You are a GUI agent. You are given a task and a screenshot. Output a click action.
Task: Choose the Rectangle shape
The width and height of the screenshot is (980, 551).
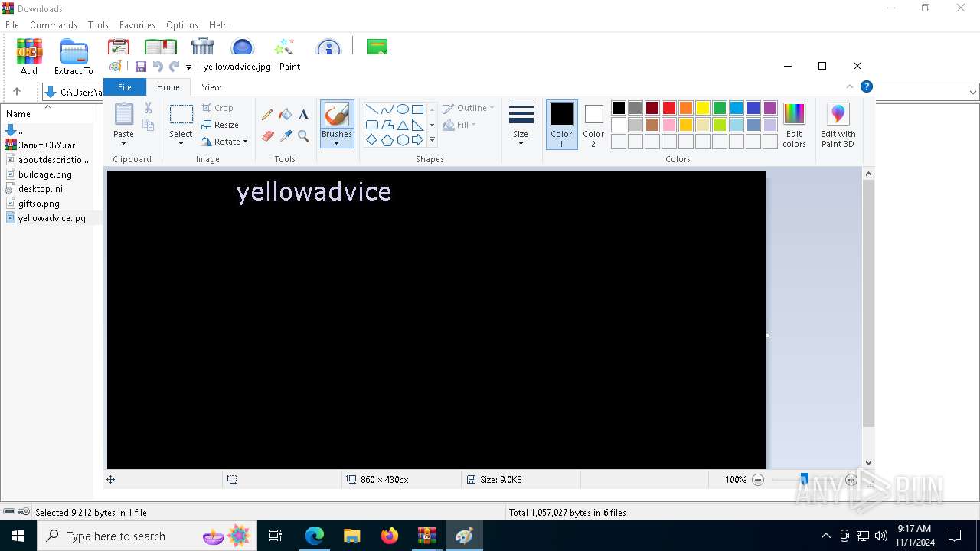[417, 109]
